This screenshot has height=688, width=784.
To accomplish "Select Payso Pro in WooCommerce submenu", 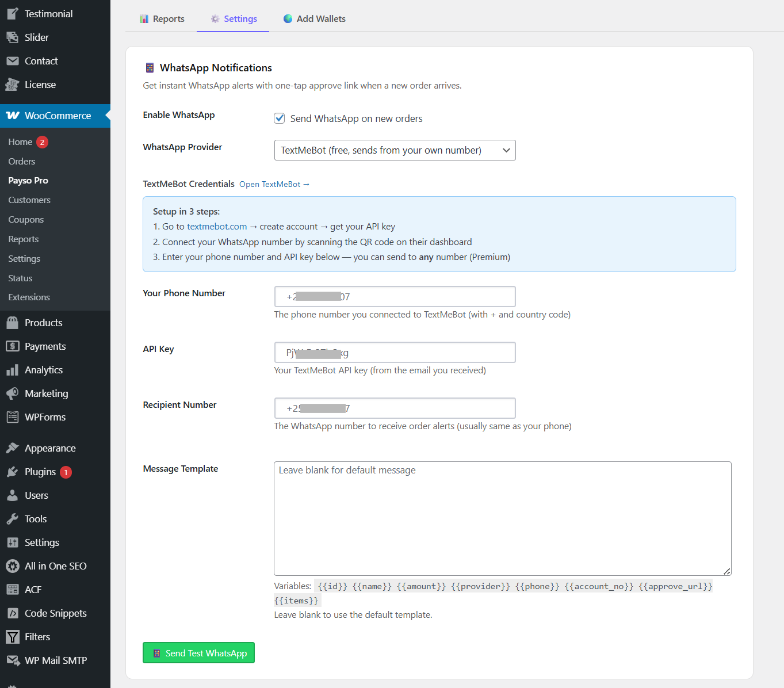I will 28,180.
